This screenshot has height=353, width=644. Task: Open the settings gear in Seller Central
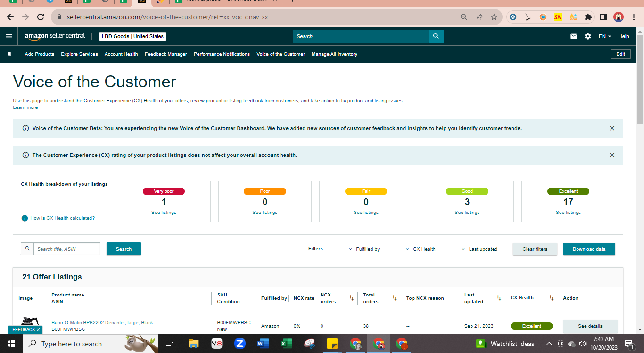click(588, 36)
